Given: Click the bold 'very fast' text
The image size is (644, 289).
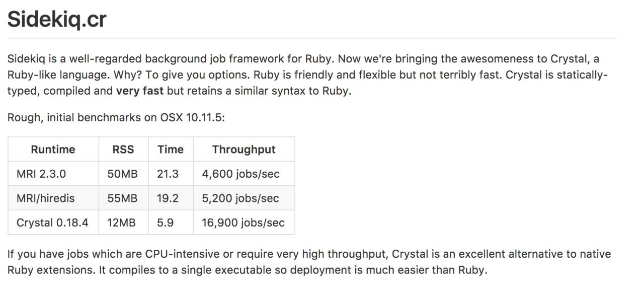Looking at the screenshot, I should pyautogui.click(x=140, y=92).
